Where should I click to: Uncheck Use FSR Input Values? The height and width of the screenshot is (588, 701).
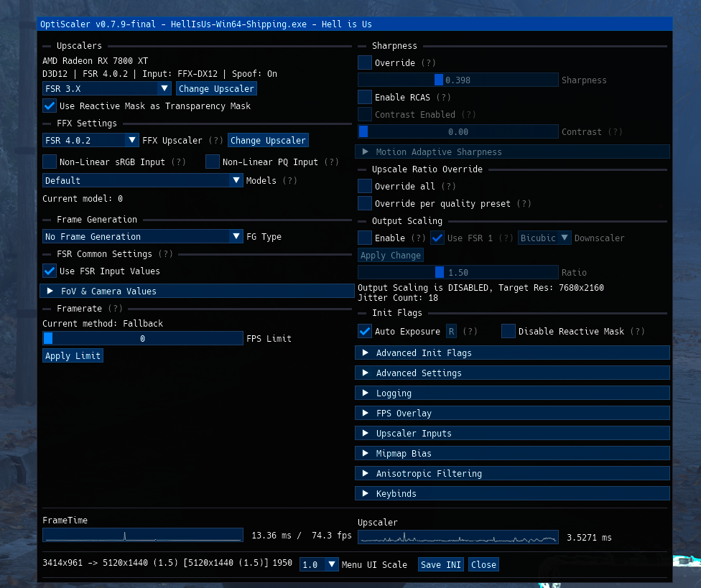[x=49, y=271]
